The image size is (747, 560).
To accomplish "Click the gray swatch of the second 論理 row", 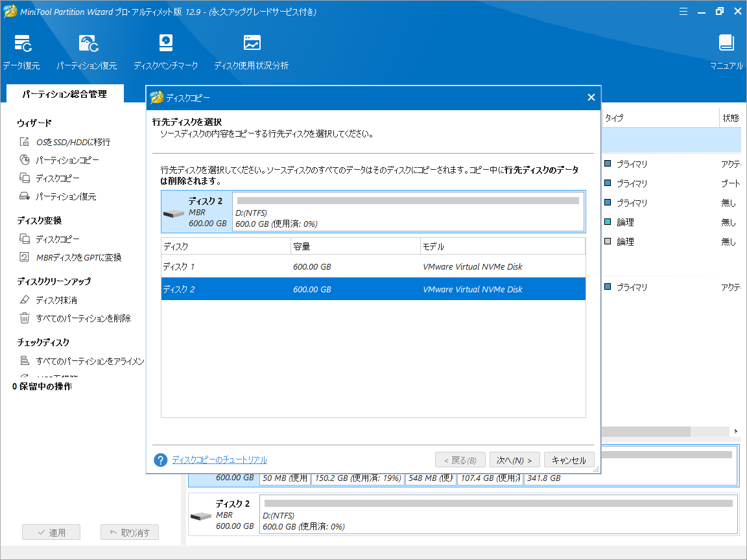I will click(608, 241).
